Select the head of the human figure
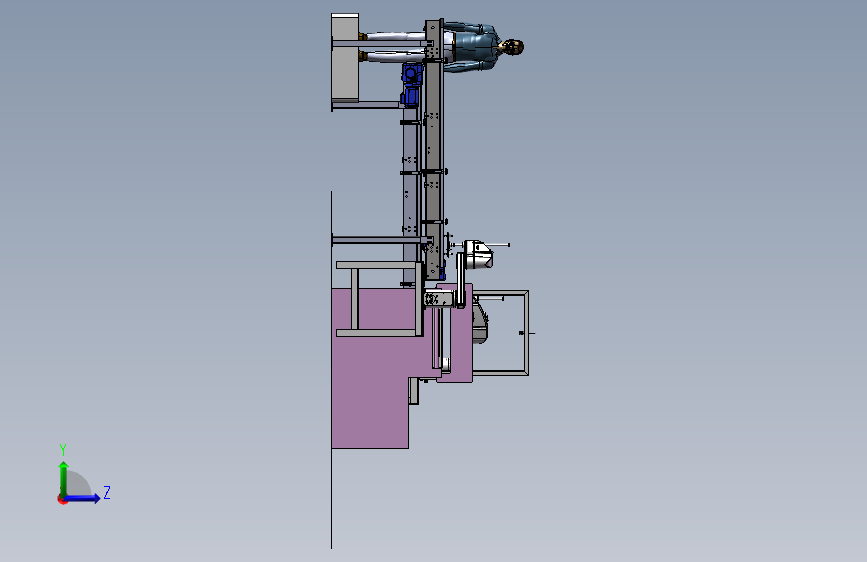Image resolution: width=867 pixels, height=562 pixels. pos(513,48)
